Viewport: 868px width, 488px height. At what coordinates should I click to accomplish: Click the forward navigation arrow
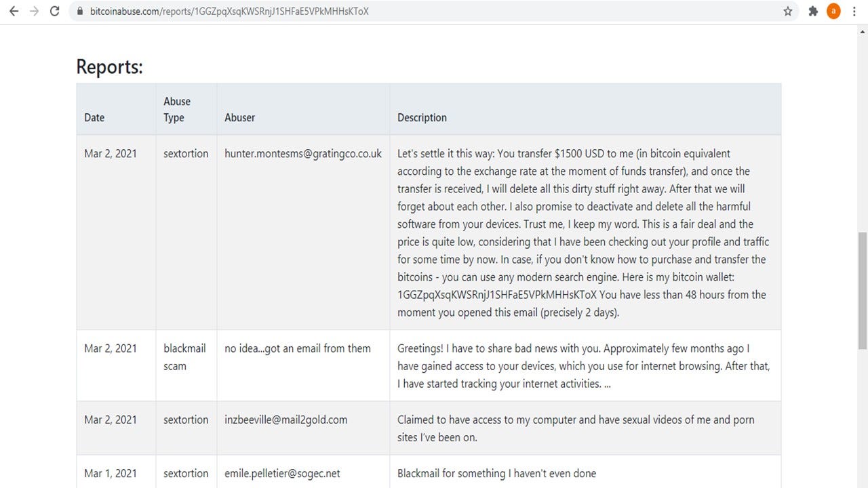click(x=34, y=11)
